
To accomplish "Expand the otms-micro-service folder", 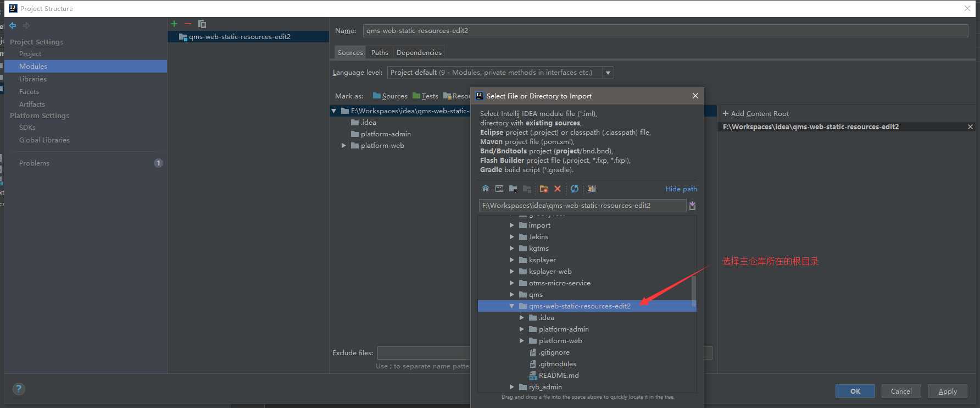I will tap(512, 283).
